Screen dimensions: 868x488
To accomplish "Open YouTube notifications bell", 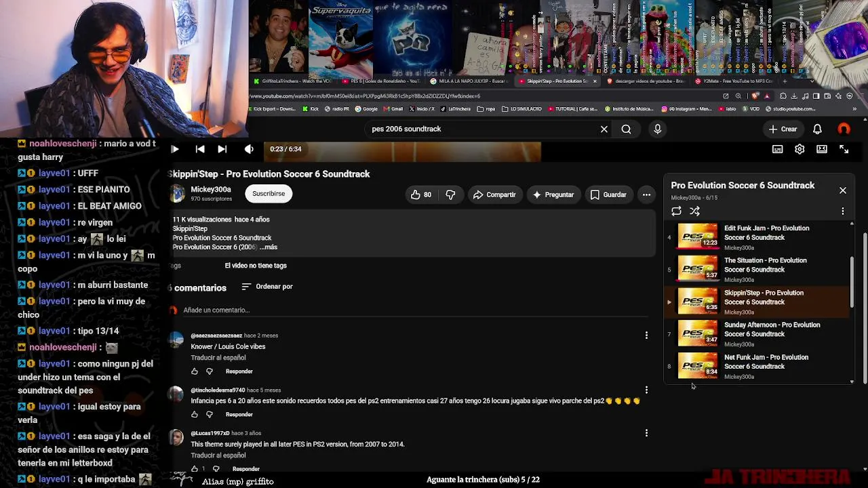I will pos(817,129).
